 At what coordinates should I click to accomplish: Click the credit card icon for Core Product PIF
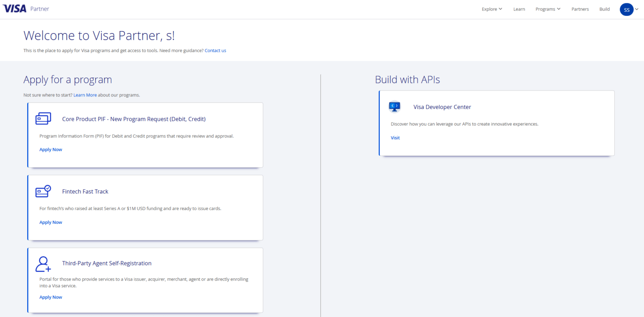pos(43,119)
